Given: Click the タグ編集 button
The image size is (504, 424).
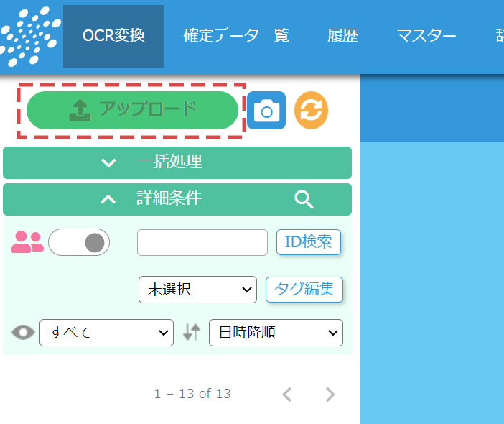Looking at the screenshot, I should pyautogui.click(x=304, y=290).
